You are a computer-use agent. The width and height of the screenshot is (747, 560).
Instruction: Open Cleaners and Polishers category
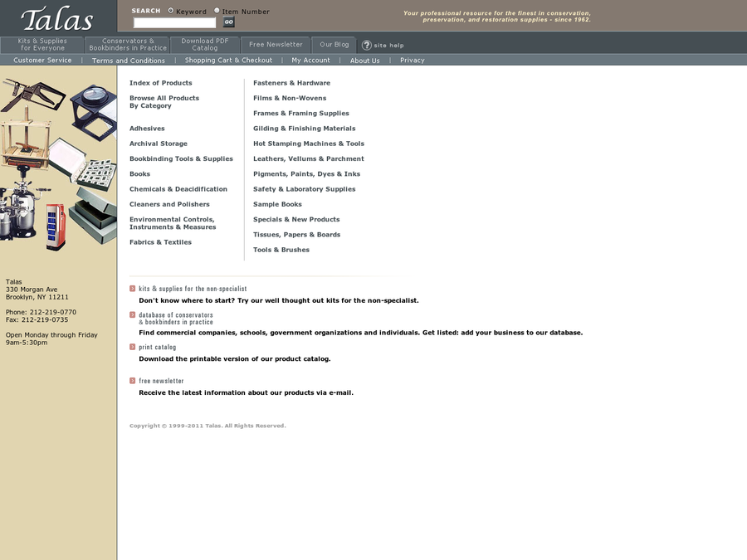[169, 205]
